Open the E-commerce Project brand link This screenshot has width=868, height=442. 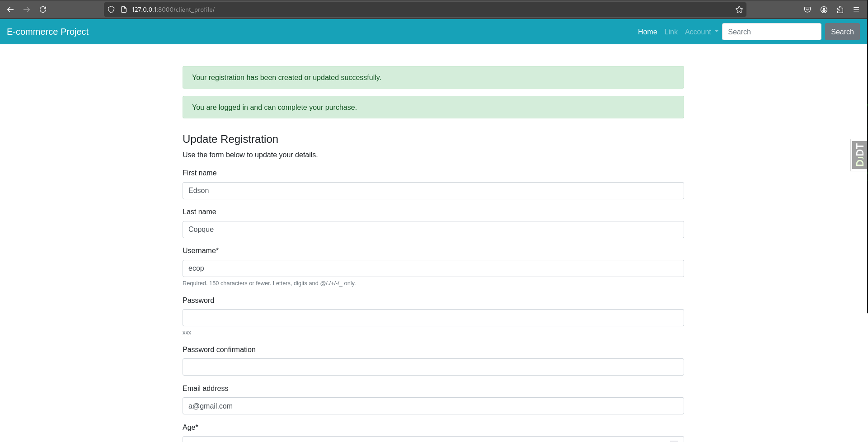click(x=47, y=32)
